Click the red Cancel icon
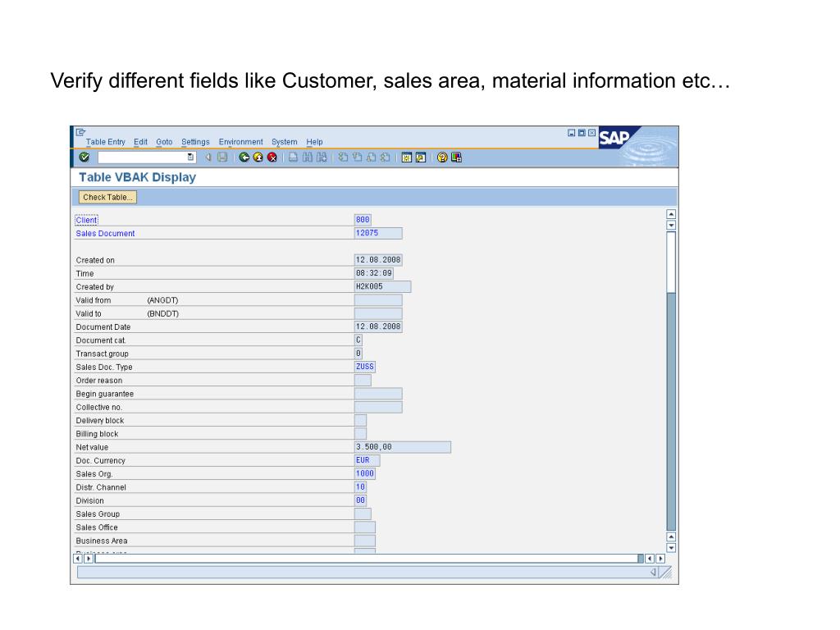The width and height of the screenshot is (840, 630). pyautogui.click(x=272, y=157)
